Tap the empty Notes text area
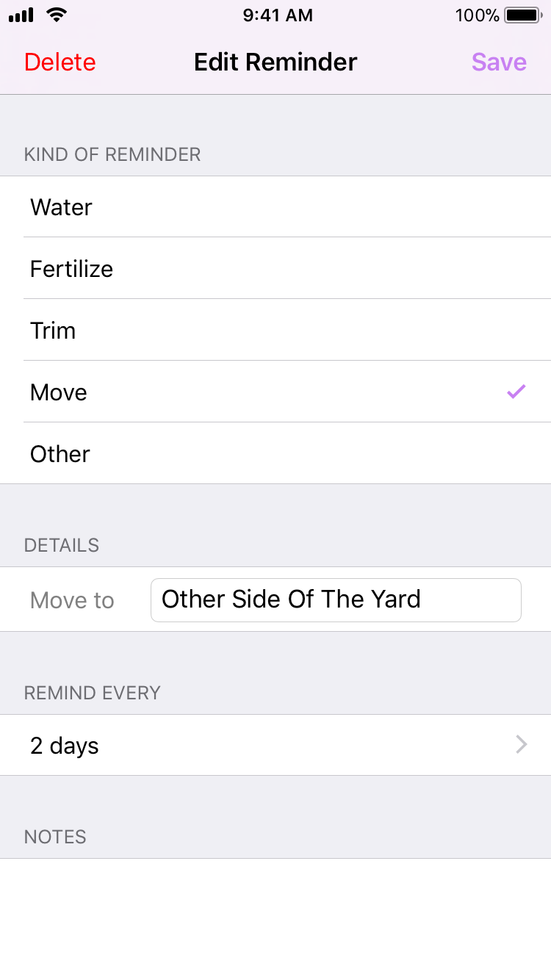 [275, 918]
